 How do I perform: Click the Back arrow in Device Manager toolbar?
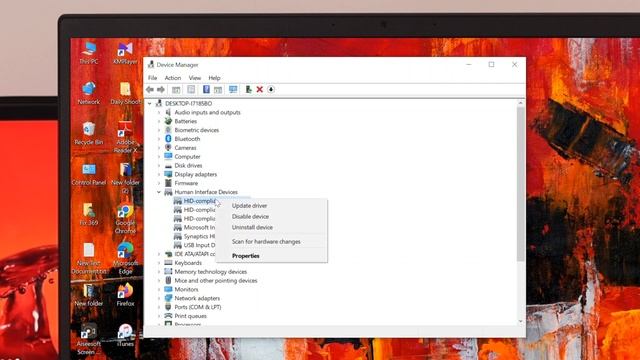click(x=150, y=89)
